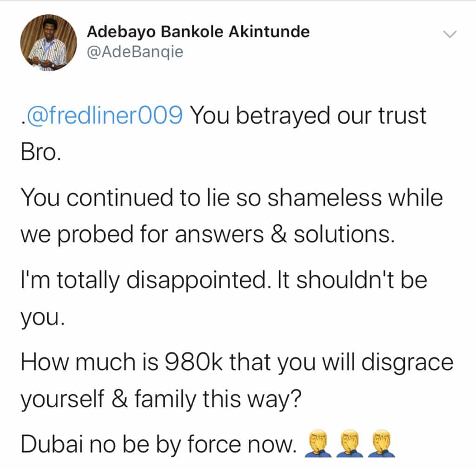Viewport: 476px width, 469px height.
Task: Visit the @AdeBanqie handle
Action: tap(135, 52)
